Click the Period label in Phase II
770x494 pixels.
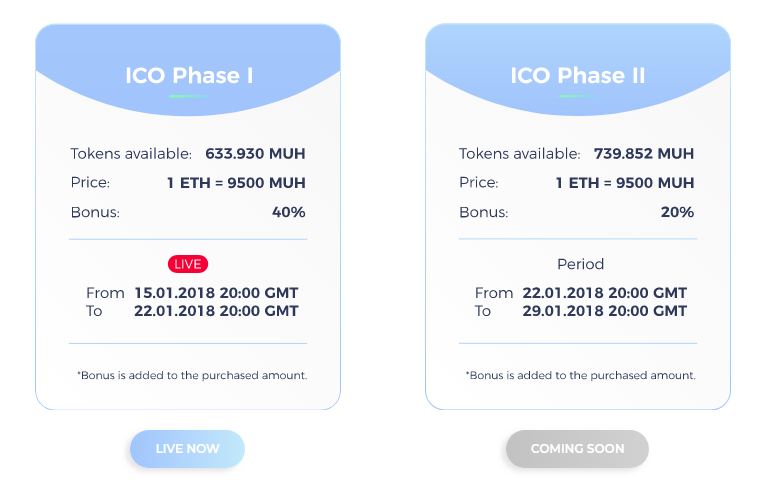(x=580, y=264)
